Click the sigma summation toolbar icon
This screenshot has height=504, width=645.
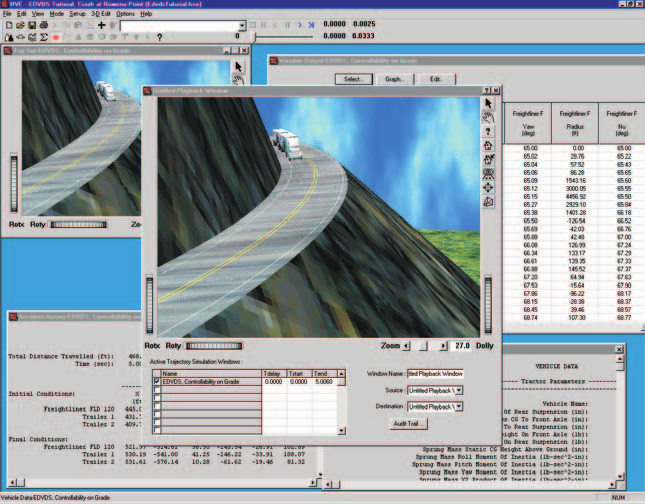[44, 37]
